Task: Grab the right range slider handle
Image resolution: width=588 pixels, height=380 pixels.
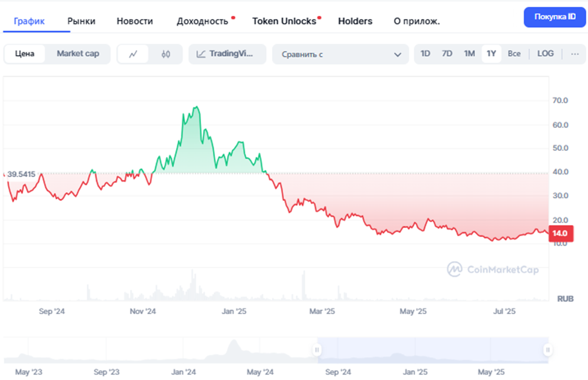Action: (x=548, y=350)
